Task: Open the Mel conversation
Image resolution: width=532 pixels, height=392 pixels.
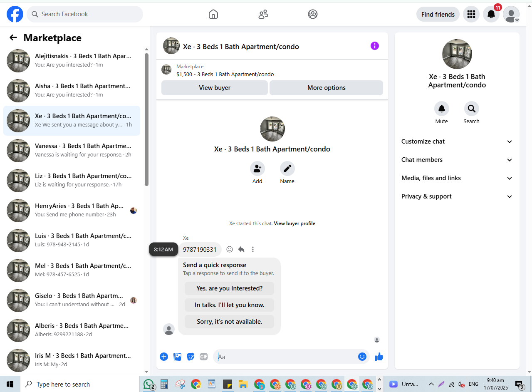Action: tap(72, 270)
